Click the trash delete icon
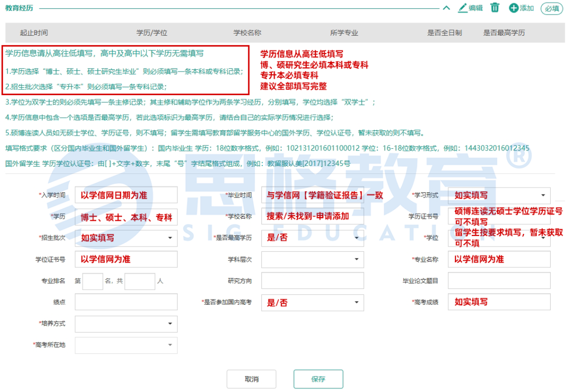The image size is (568, 392). pyautogui.click(x=495, y=8)
